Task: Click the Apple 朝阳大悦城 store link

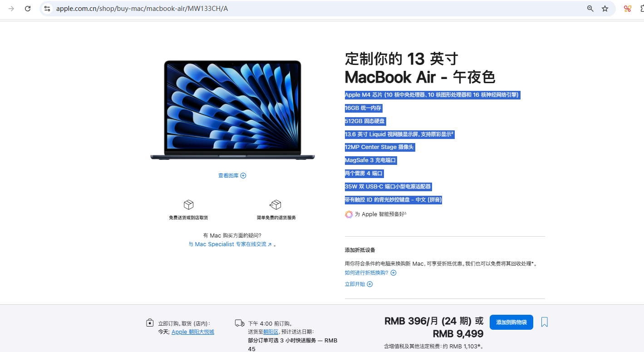Action: [193, 332]
